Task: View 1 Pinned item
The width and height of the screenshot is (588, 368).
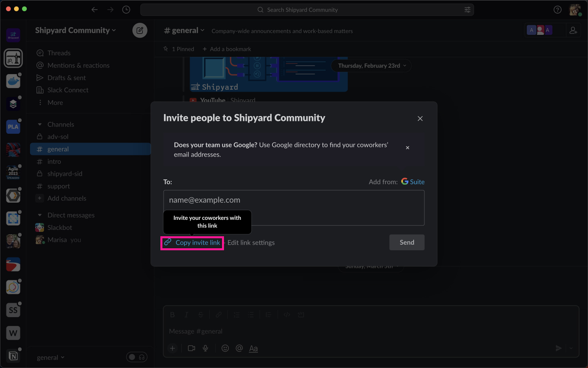Action: point(179,49)
